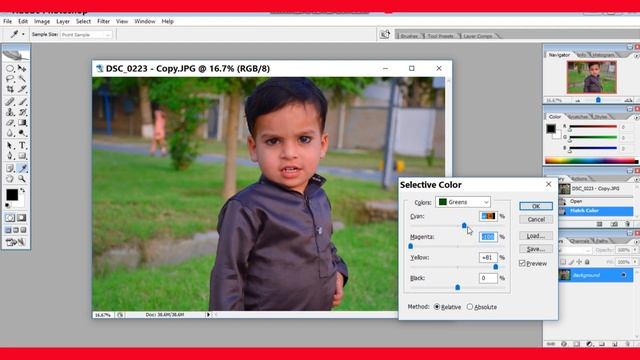Viewport: 640px width, 360px height.
Task: Select the Hand tool
Action: [10, 179]
